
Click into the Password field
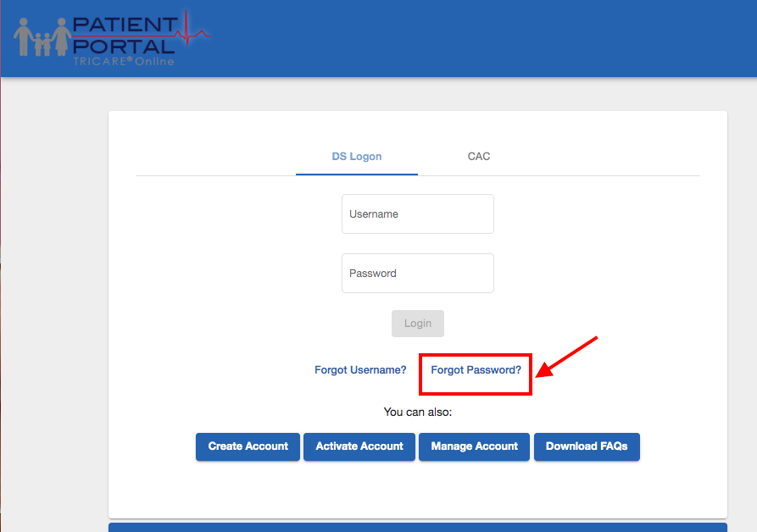pyautogui.click(x=417, y=273)
